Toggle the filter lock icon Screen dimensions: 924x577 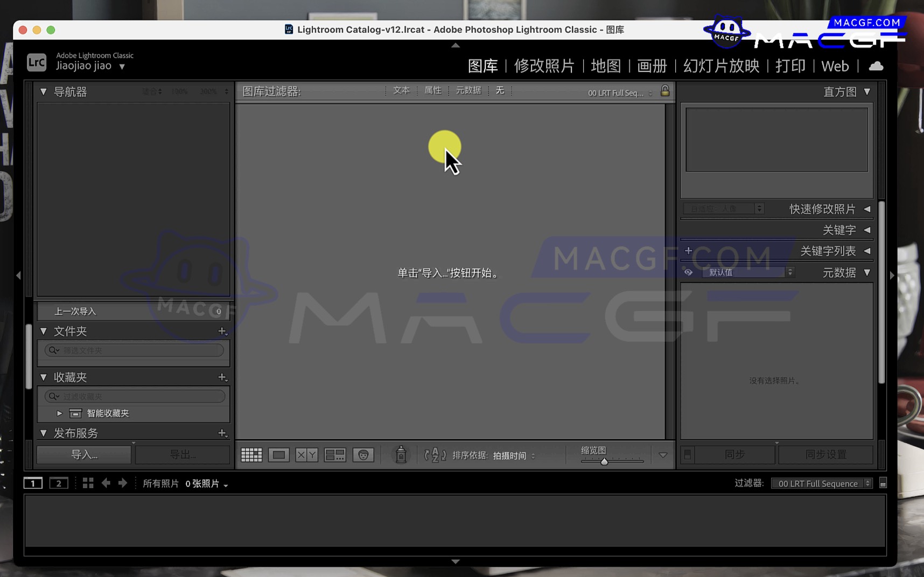click(665, 91)
